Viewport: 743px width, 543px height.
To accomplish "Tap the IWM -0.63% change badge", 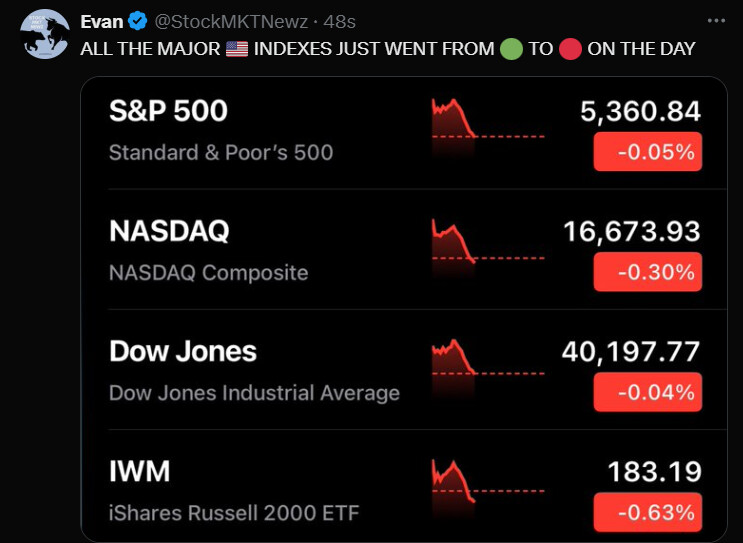I will tap(647, 512).
